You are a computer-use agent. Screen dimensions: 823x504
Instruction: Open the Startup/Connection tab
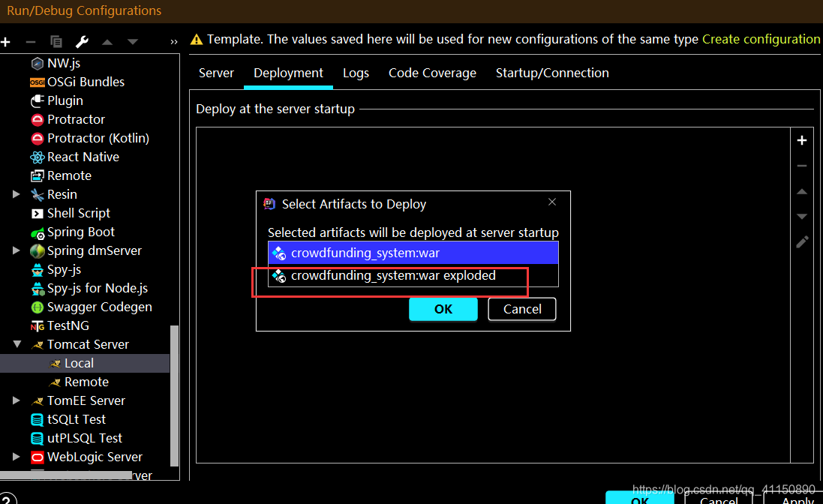pyautogui.click(x=552, y=73)
